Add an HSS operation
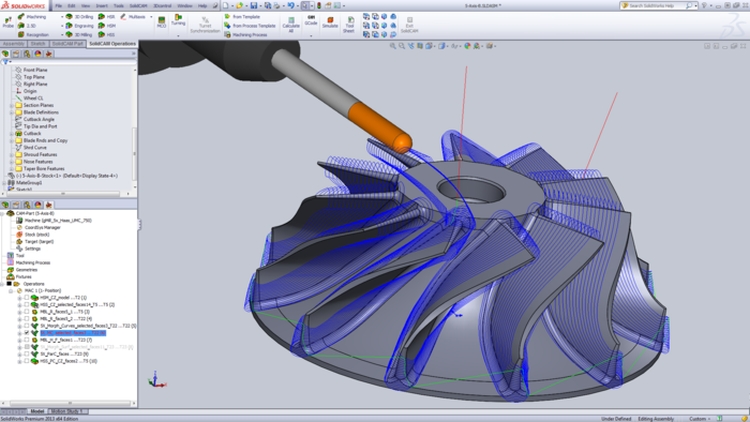 click(107, 35)
